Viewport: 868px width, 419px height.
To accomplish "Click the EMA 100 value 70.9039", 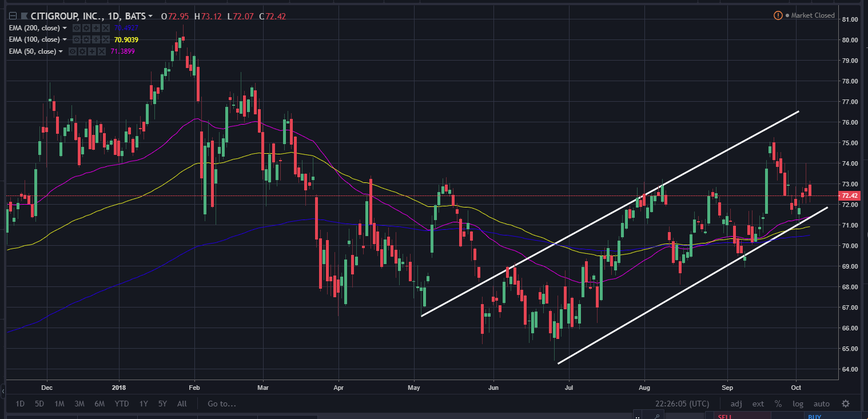I will pos(126,39).
